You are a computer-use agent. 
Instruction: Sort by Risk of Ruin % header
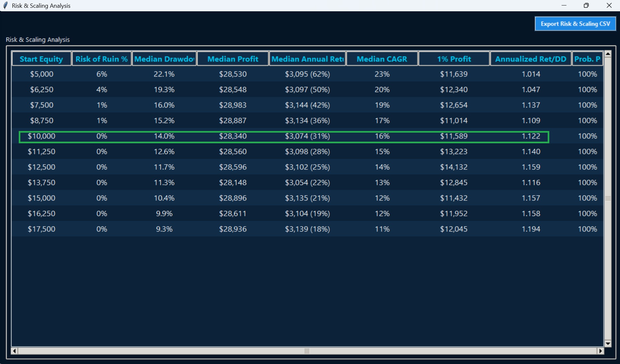(x=102, y=59)
